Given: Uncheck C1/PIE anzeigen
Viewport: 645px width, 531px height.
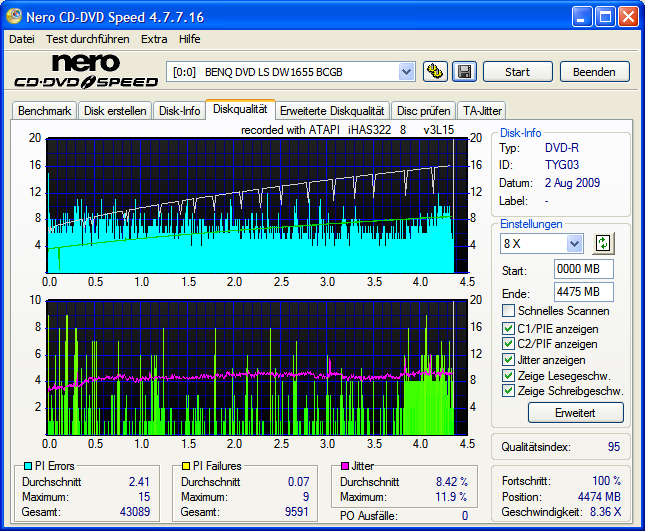Looking at the screenshot, I should 508,329.
